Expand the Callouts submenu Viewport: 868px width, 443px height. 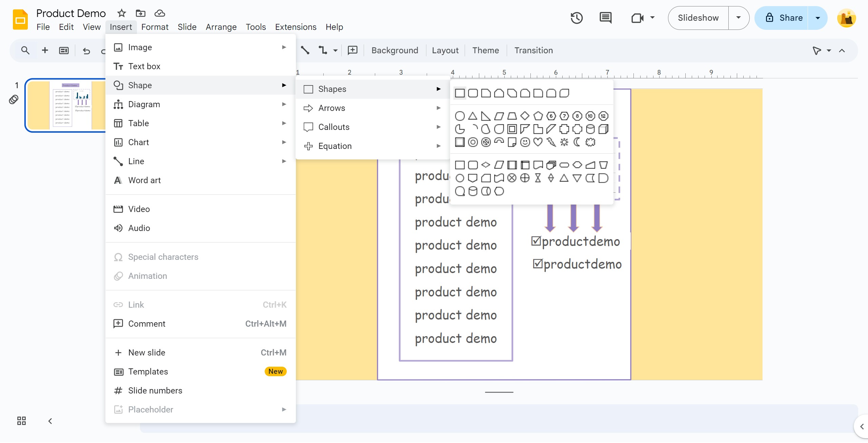click(372, 127)
